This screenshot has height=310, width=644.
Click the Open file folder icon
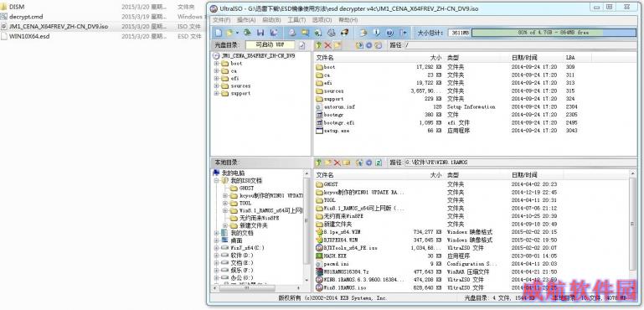(x=229, y=33)
